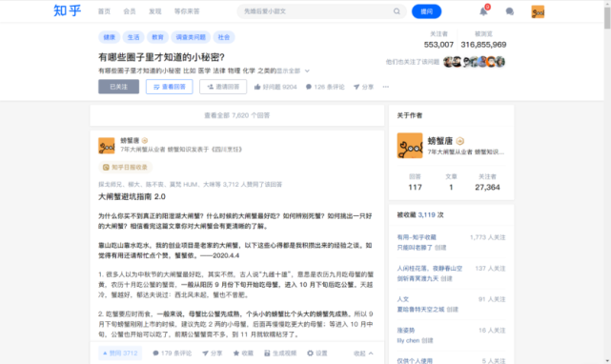This screenshot has width=611, height=364.
Task: Open the 126 条评论 question comments
Action: coord(325,87)
